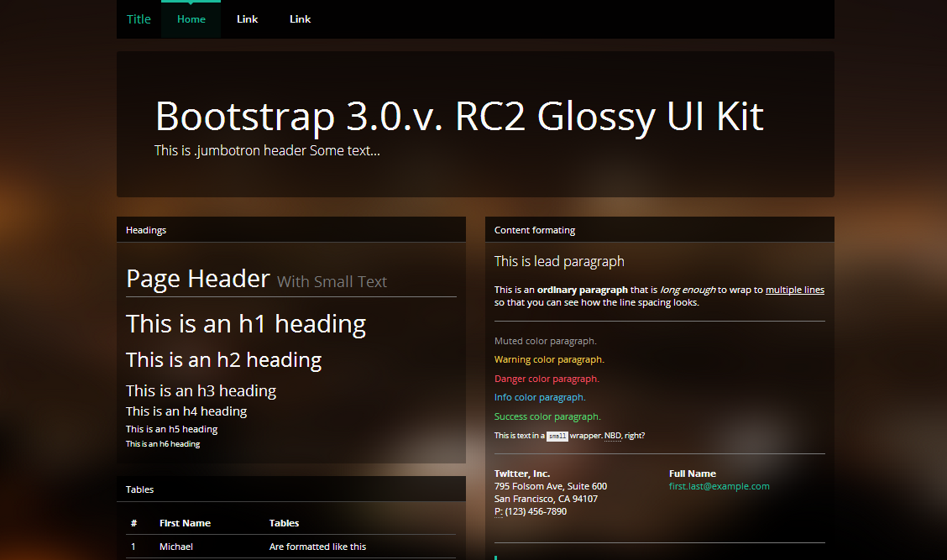
Task: Follow the underlined "multiple lines" link
Action: 795,290
